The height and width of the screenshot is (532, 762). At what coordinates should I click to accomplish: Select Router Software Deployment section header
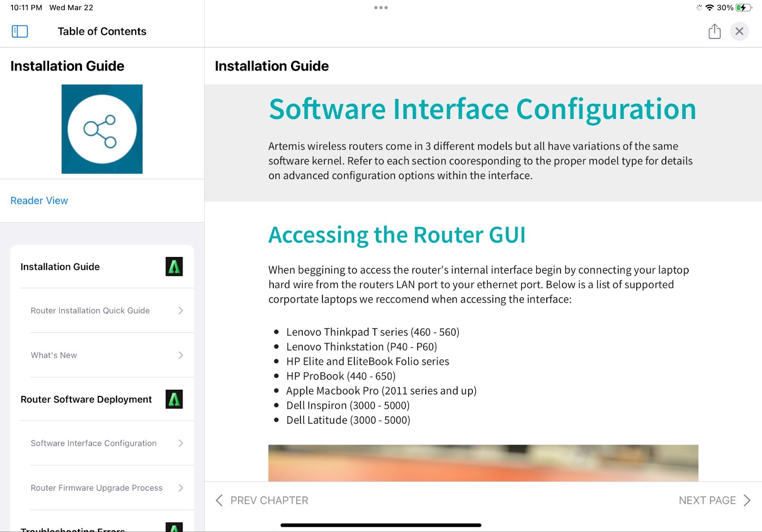click(x=86, y=400)
